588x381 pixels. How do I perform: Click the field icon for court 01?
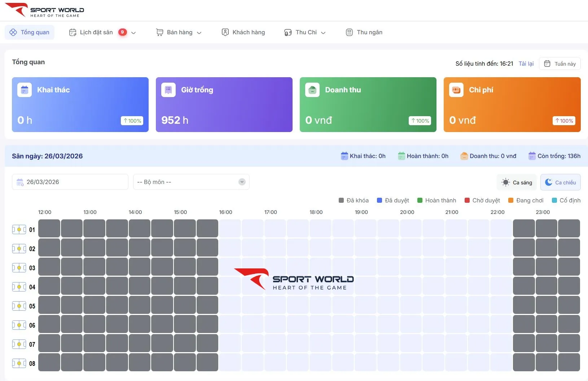(x=19, y=229)
